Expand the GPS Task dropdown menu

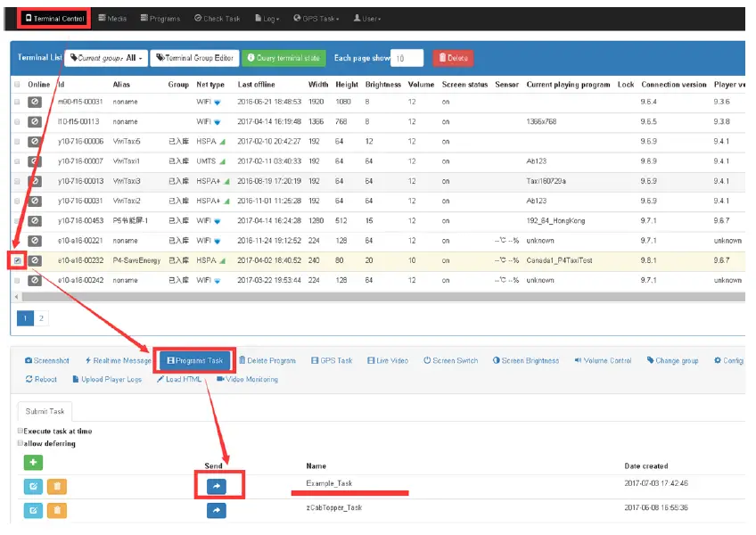[316, 18]
